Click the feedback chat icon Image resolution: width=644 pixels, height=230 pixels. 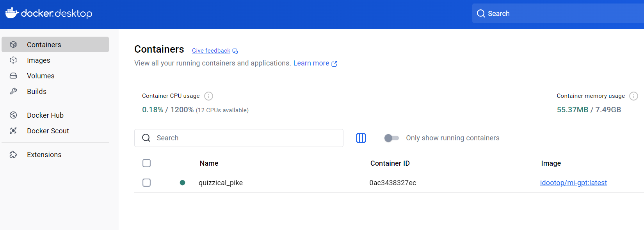(x=235, y=51)
